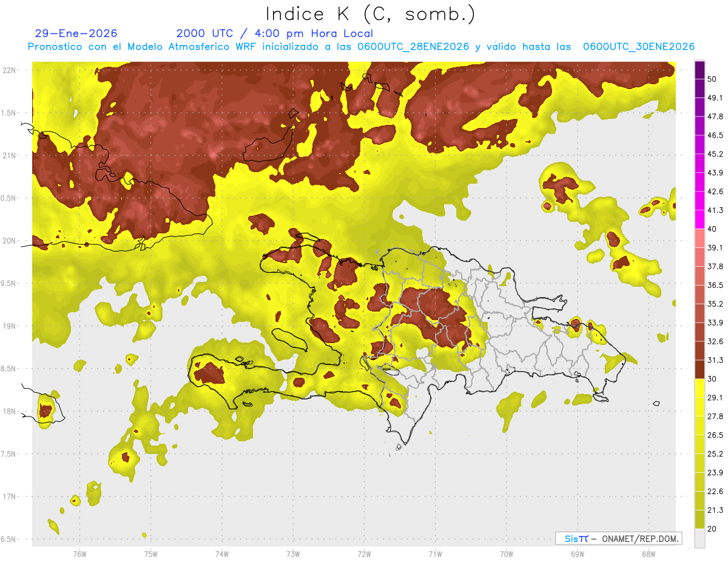
Task: Click the "75W" longitude label
Action: click(x=151, y=554)
